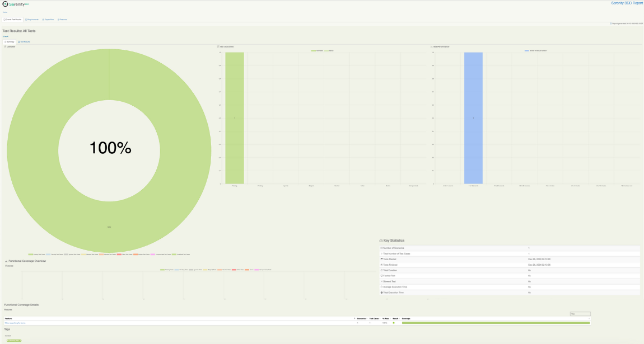Toggle Manual legend in Test Outcomes chart
This screenshot has height=344, width=644.
[x=330, y=50]
